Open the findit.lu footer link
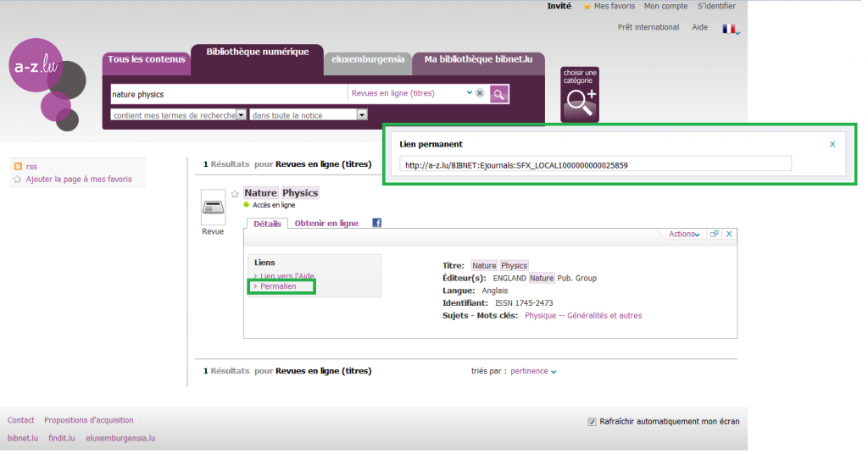 (61, 438)
